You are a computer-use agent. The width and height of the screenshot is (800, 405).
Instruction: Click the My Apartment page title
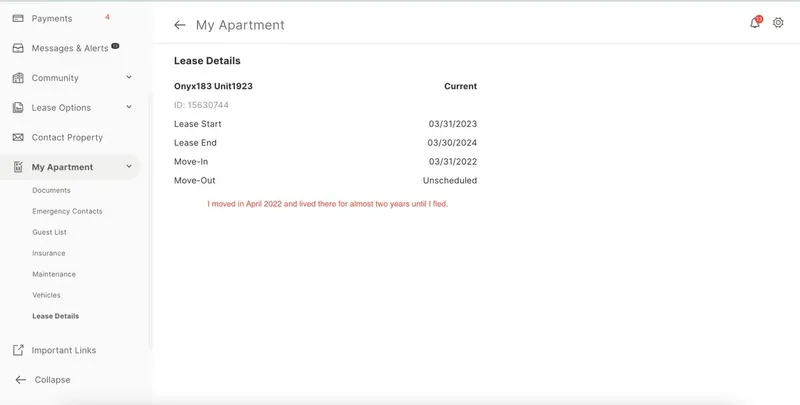click(x=240, y=25)
